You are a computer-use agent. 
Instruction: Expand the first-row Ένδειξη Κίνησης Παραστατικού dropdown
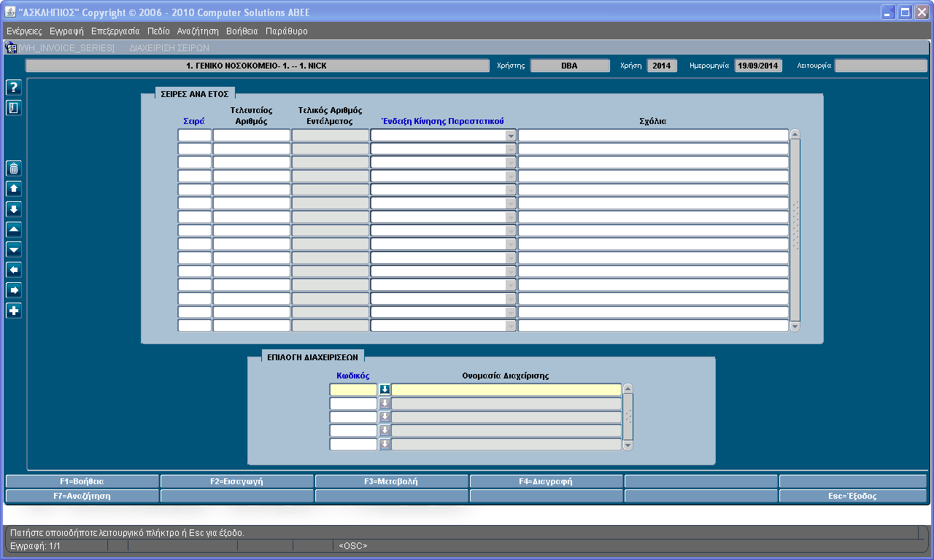510,136
